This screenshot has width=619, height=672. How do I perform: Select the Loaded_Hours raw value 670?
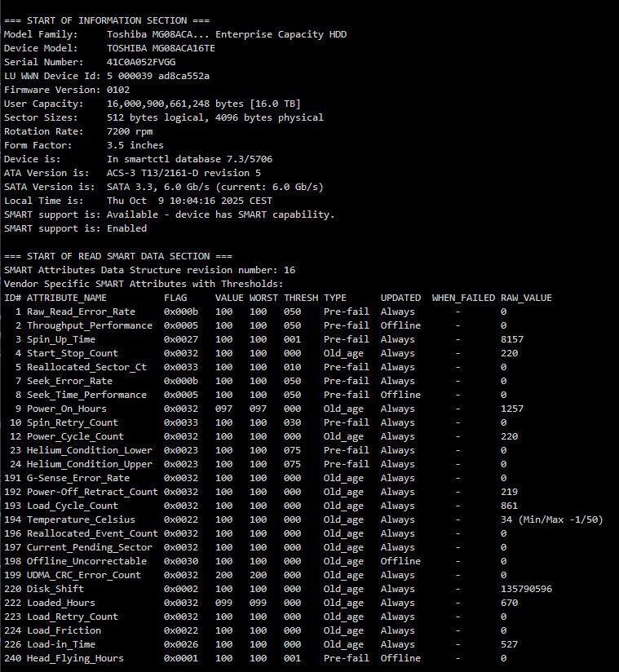click(x=509, y=603)
